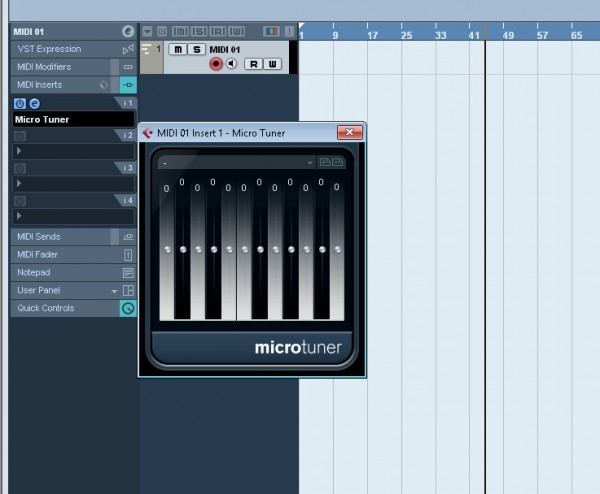Click the MIDI Sends section icon
600x494 pixels.
tap(128, 237)
